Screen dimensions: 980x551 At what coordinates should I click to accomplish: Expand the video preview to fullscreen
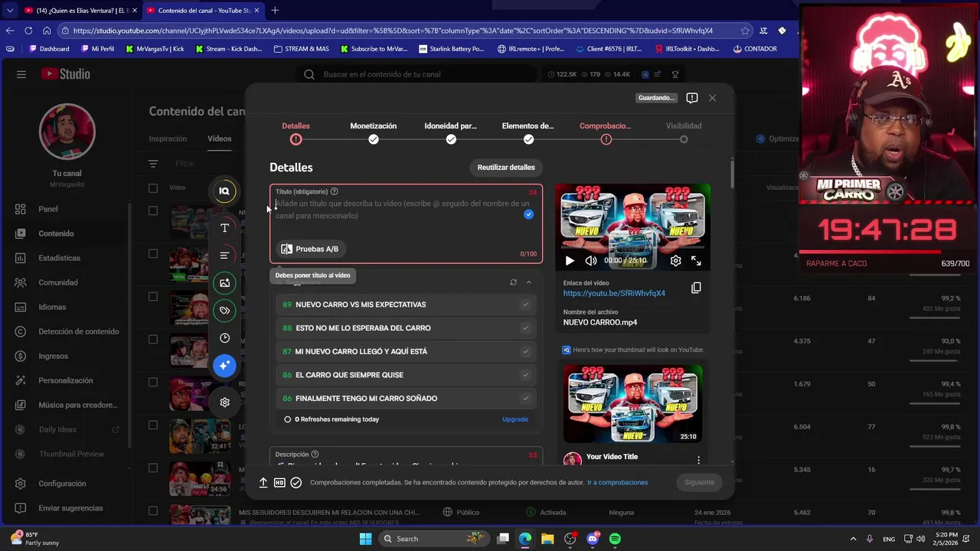coord(696,261)
